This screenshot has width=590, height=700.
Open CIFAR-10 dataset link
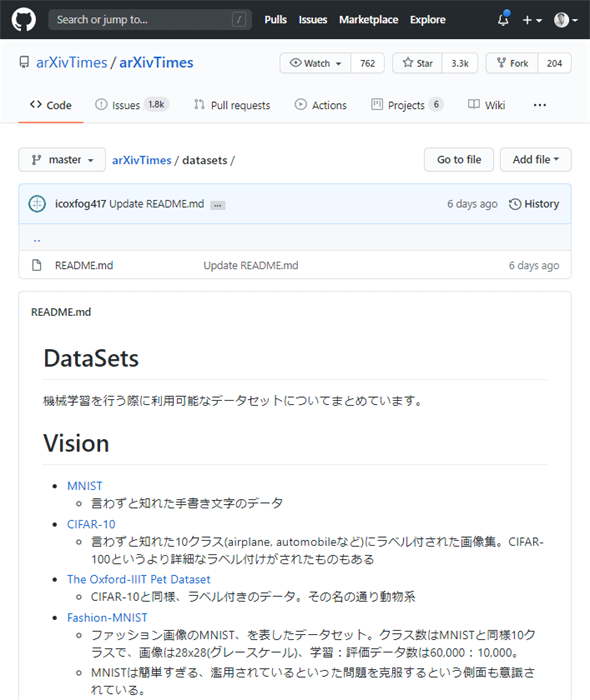[x=91, y=524]
